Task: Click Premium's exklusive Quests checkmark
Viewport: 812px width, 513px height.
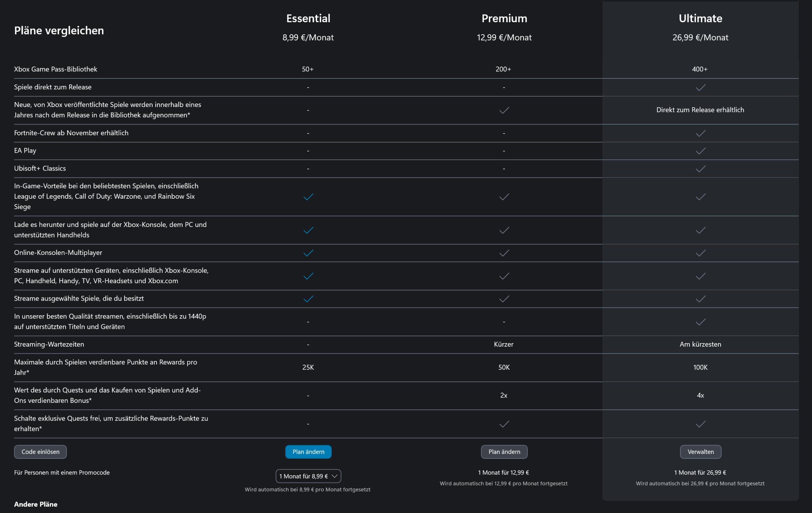Action: click(504, 424)
